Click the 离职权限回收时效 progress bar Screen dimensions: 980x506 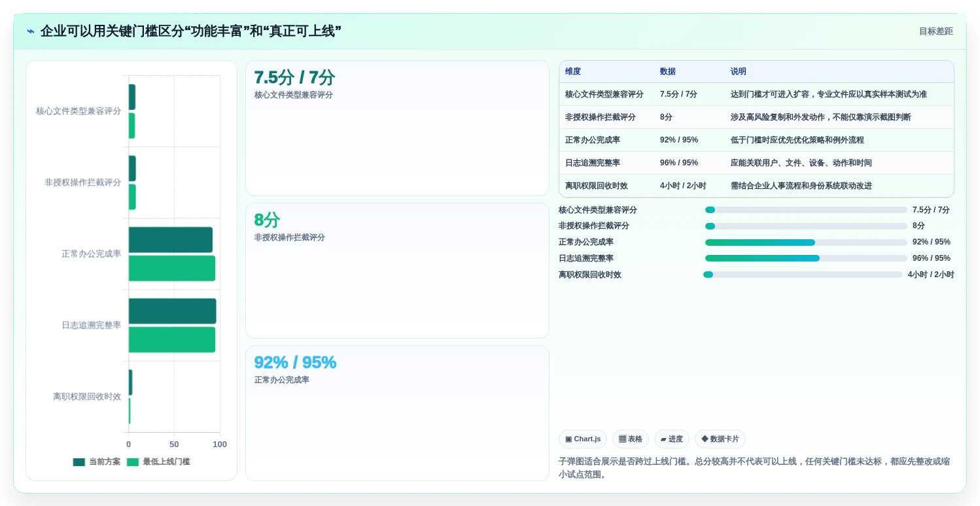pos(803,275)
